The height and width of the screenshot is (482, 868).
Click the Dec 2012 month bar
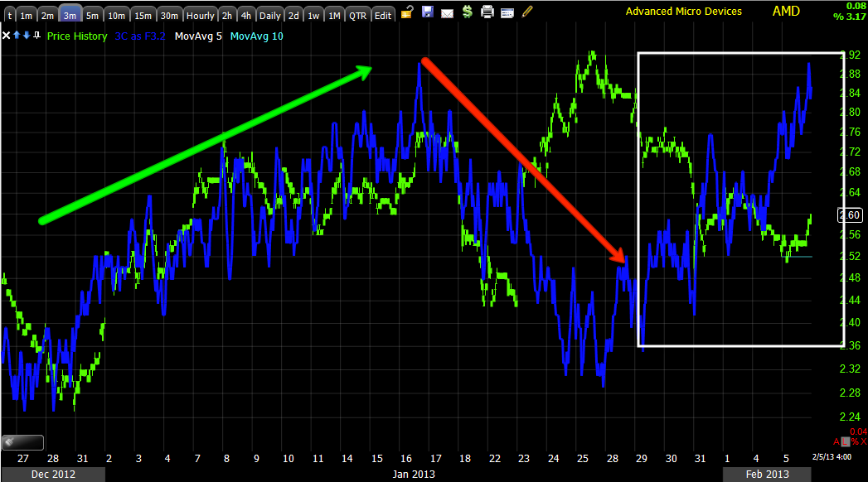point(53,475)
